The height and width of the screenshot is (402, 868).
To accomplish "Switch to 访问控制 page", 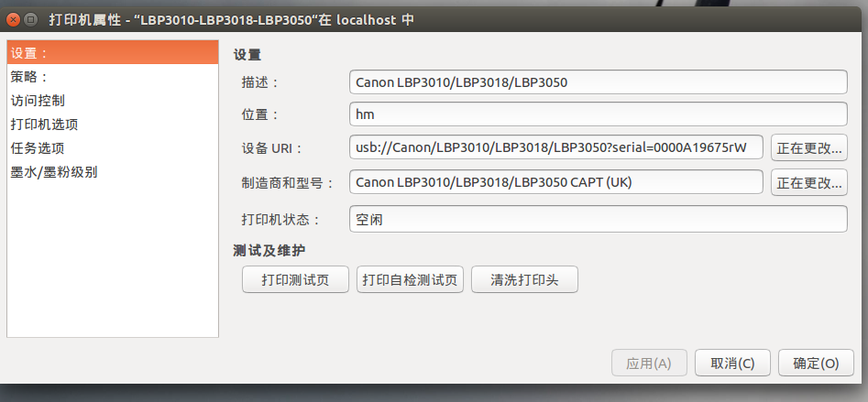I will coord(113,101).
